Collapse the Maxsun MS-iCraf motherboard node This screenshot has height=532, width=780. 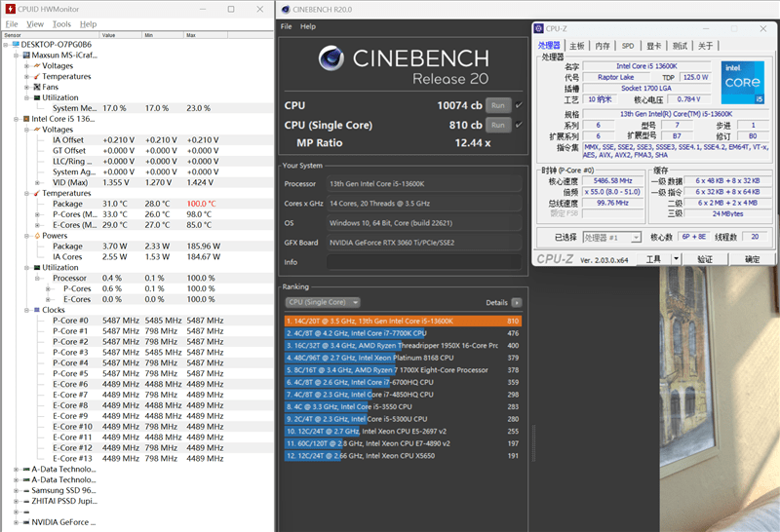click(17, 56)
